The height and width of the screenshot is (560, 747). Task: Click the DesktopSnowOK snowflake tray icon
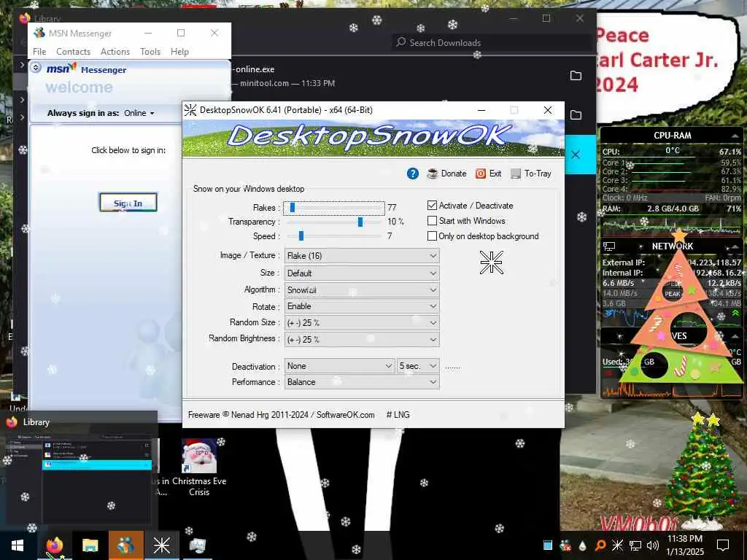617,545
